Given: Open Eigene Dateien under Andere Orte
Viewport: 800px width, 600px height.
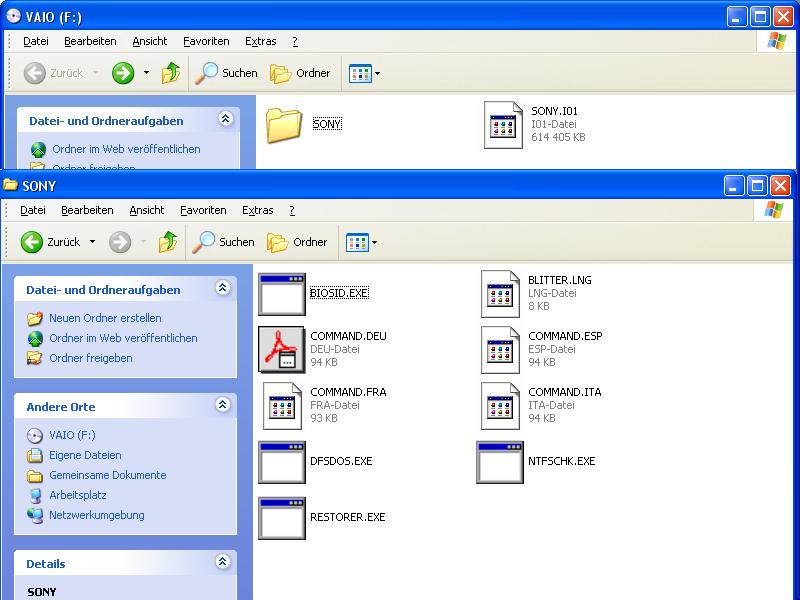Looking at the screenshot, I should click(85, 455).
